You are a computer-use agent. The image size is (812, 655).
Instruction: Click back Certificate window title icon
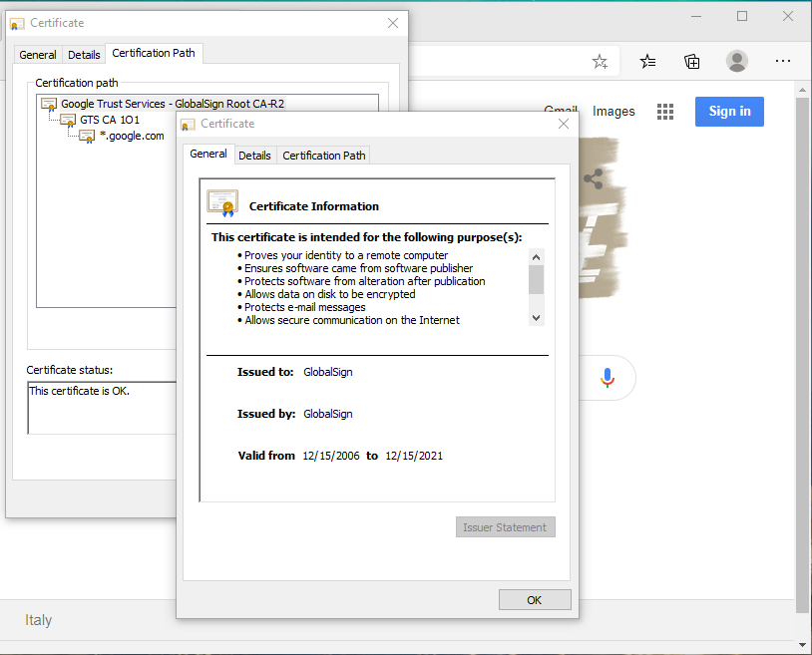[x=17, y=23]
